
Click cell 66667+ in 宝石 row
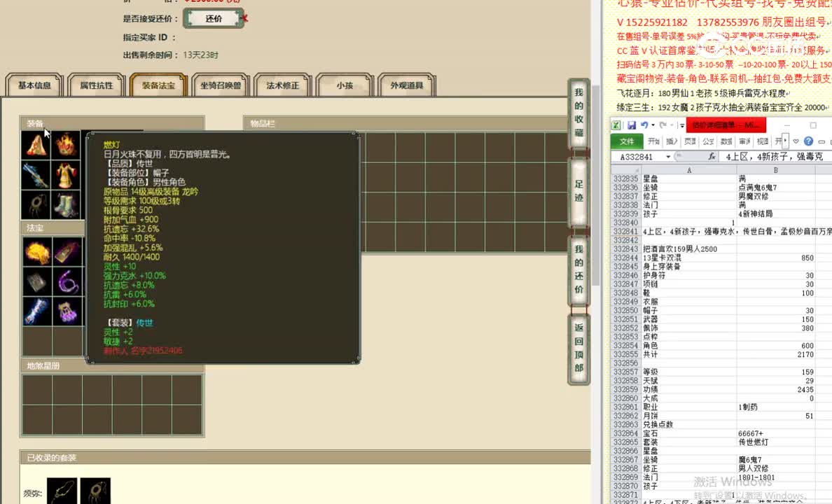775,433
